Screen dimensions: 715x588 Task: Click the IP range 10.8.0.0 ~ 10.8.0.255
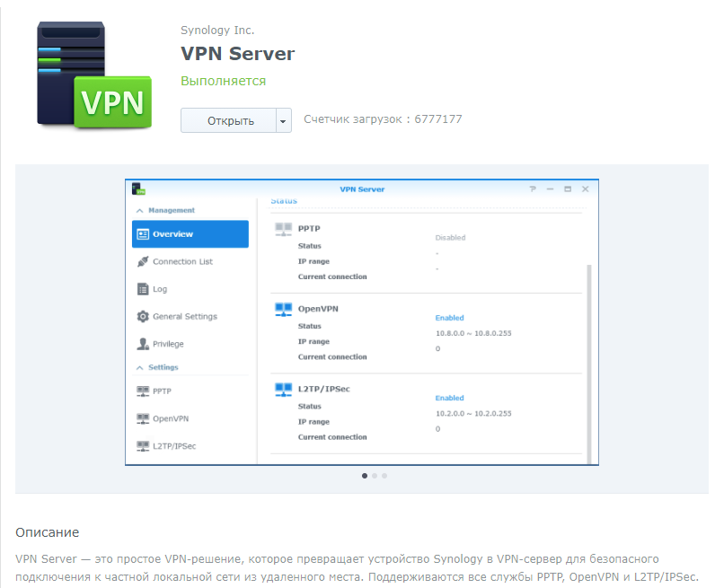coord(473,333)
